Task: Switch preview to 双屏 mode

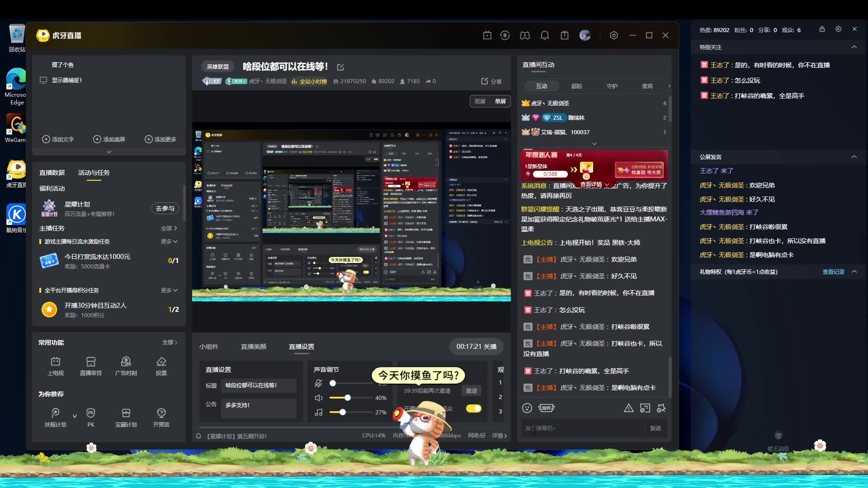Action: [x=480, y=101]
